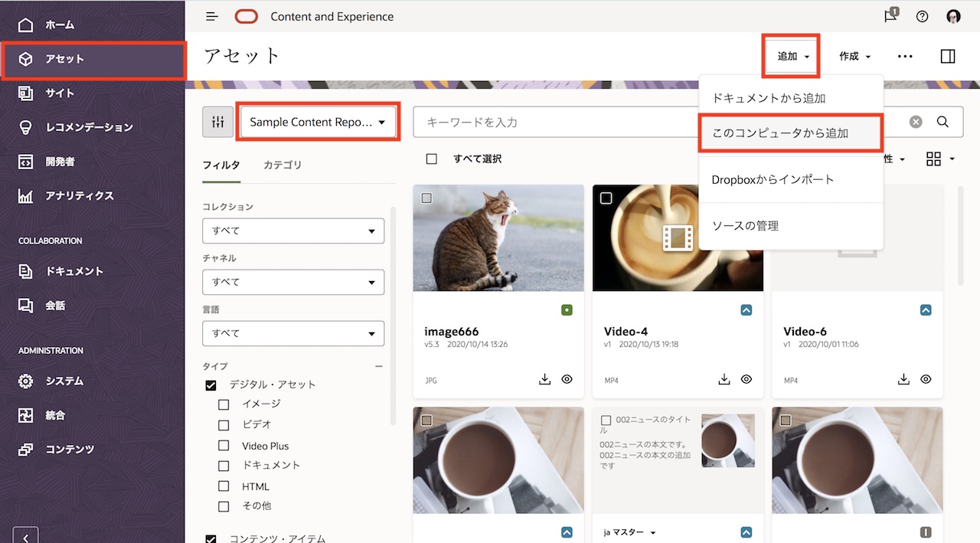Open the filter panel icon beside the repository selector
Viewport: 980px width, 543px height.
click(218, 121)
